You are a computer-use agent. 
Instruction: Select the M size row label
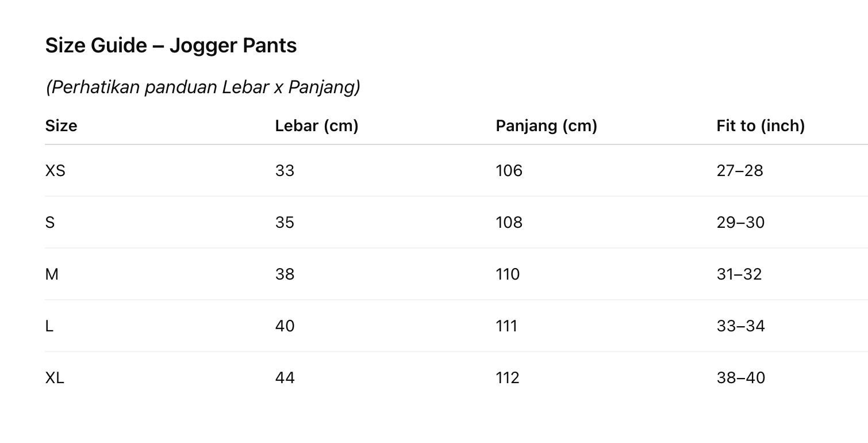(x=52, y=274)
